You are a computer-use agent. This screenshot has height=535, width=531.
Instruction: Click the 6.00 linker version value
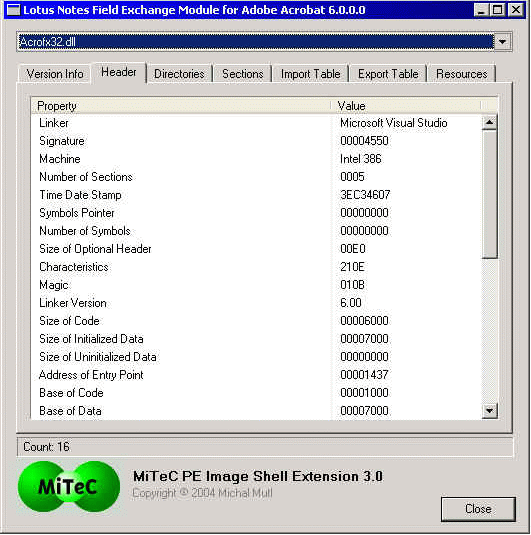coord(350,303)
